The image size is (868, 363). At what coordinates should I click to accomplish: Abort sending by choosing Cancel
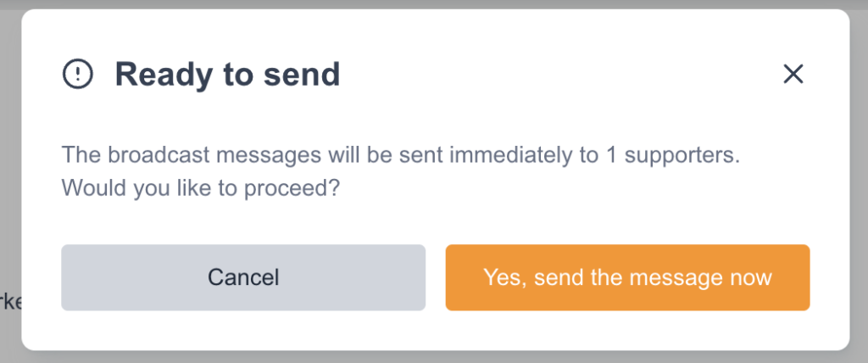pos(243,277)
